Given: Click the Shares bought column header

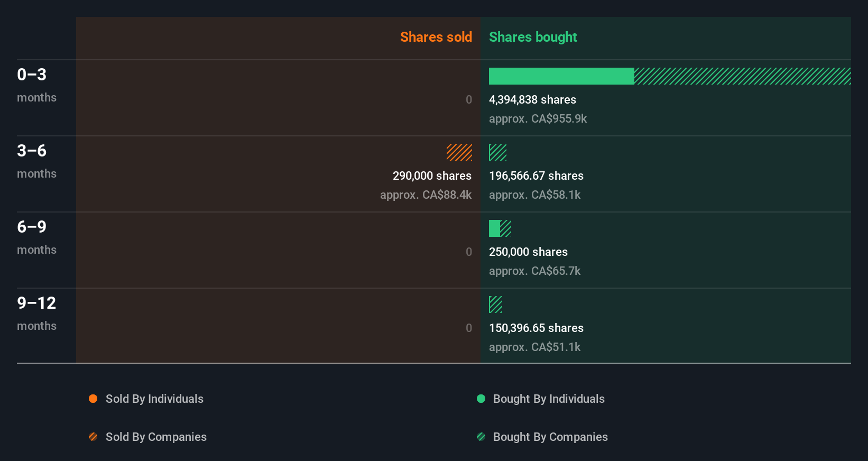Looking at the screenshot, I should (533, 37).
